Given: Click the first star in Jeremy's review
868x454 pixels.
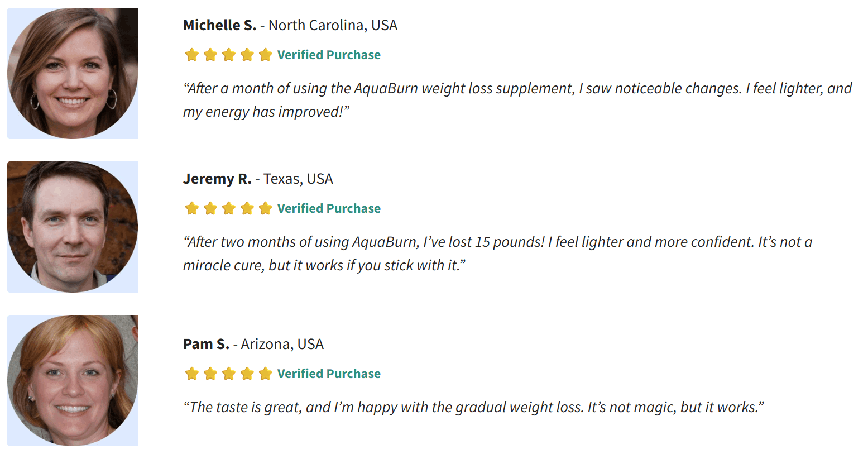Looking at the screenshot, I should click(x=191, y=208).
